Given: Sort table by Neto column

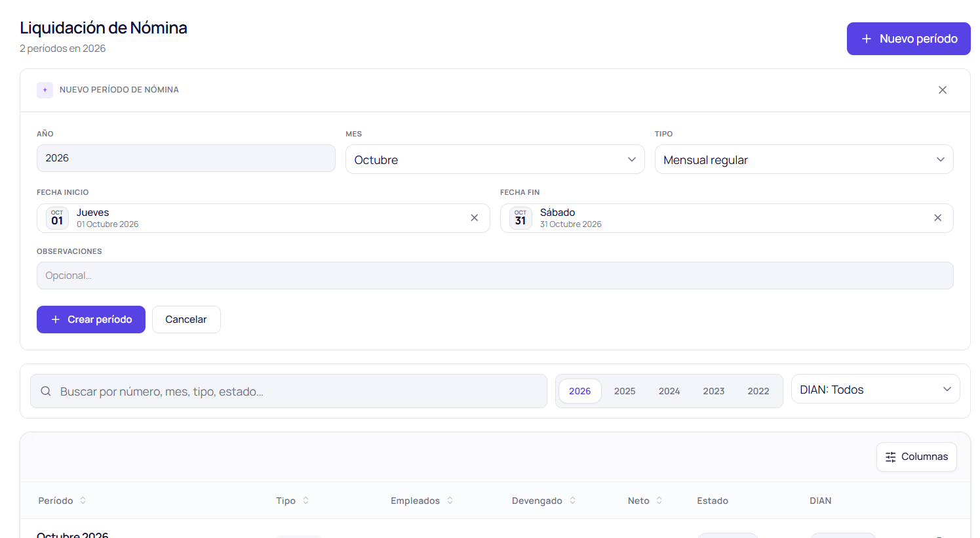Looking at the screenshot, I should pyautogui.click(x=645, y=501).
